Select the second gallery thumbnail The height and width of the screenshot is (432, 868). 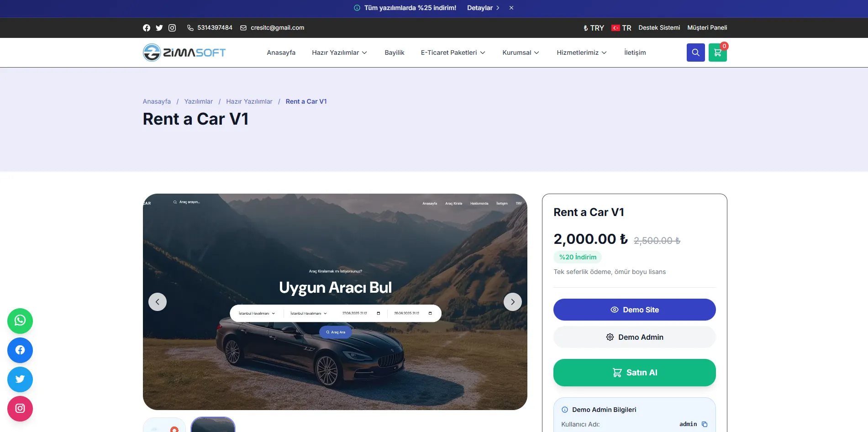(213, 425)
